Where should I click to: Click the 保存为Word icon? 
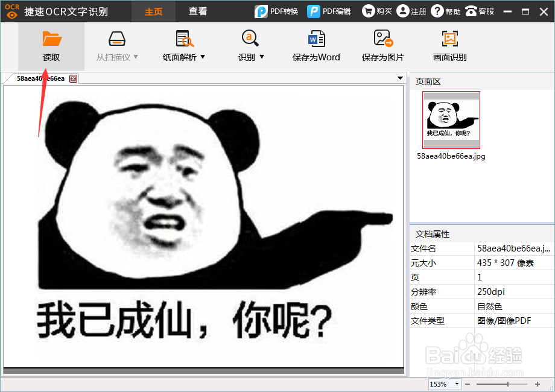pyautogui.click(x=317, y=39)
